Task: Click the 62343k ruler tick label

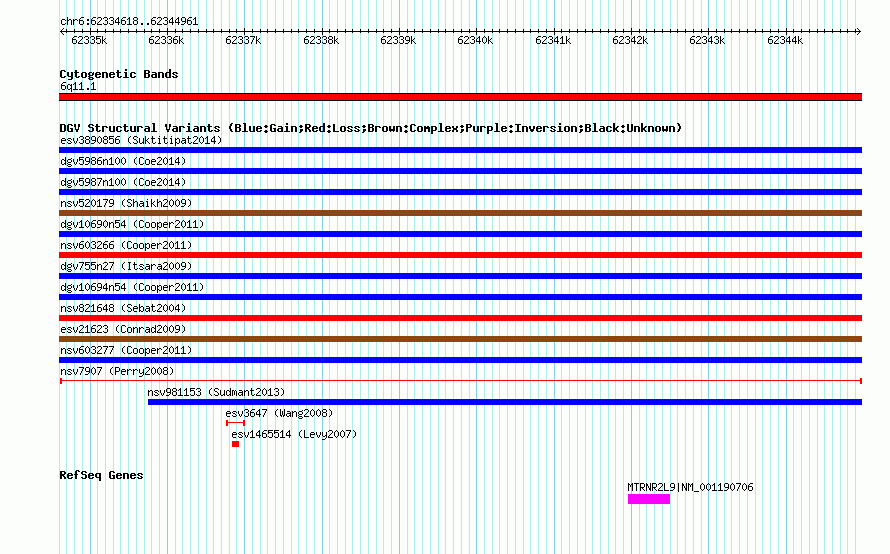Action: pyautogui.click(x=708, y=40)
